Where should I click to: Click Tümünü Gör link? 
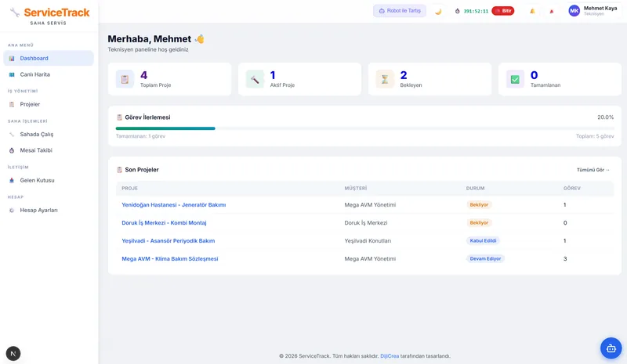pos(593,170)
